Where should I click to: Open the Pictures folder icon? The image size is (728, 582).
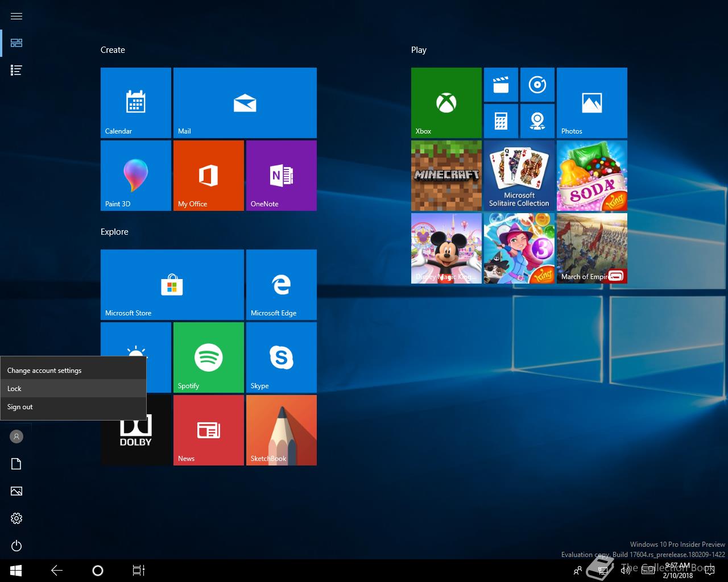tap(16, 491)
